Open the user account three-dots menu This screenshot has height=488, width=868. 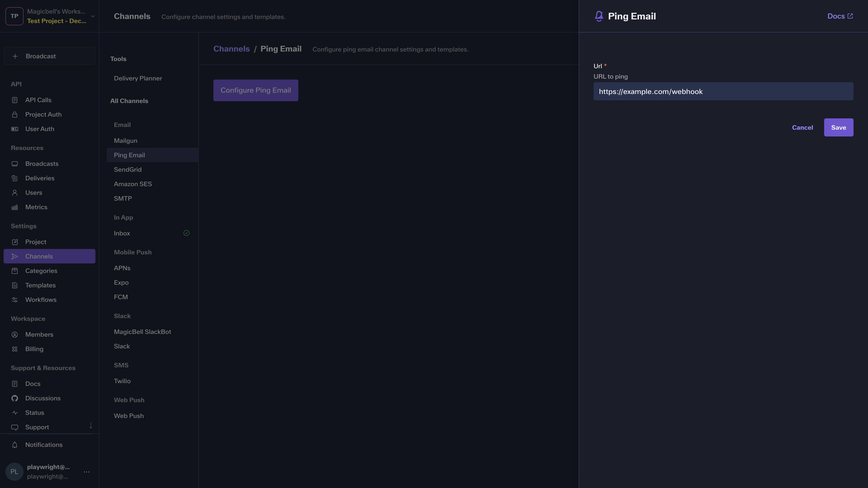coord(87,472)
